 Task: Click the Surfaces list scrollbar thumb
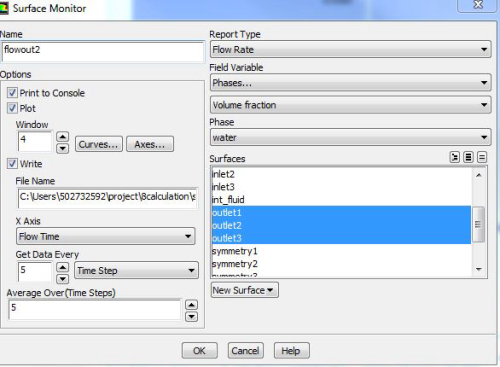479,224
